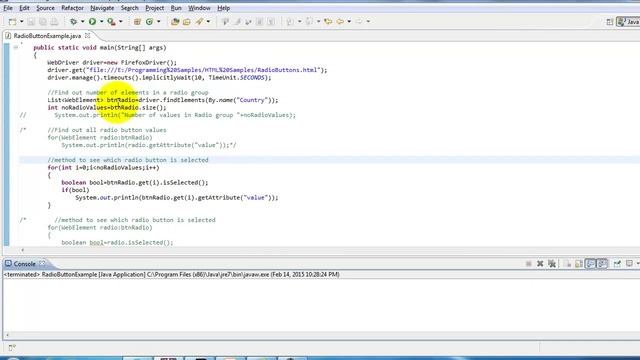
Task: Click the Open Type icon
Action: pyautogui.click(x=175, y=22)
